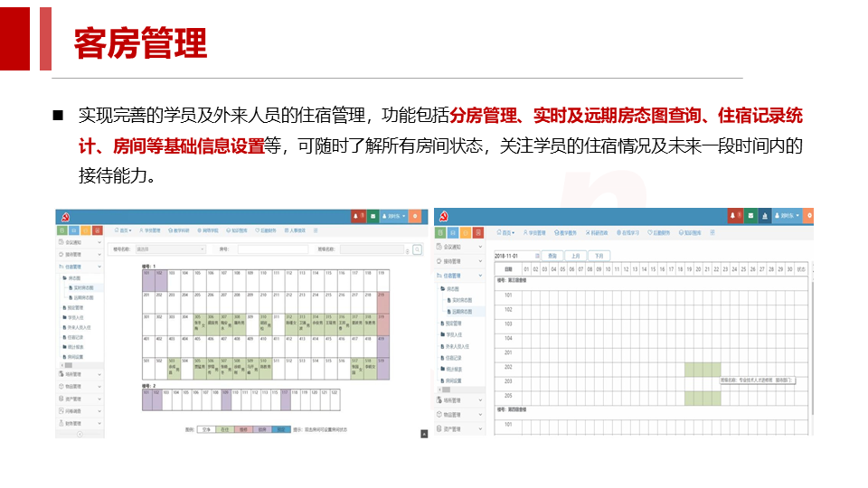Click the pink 维修 legend swatch
Viewport: 868px width, 488px height.
click(x=241, y=429)
